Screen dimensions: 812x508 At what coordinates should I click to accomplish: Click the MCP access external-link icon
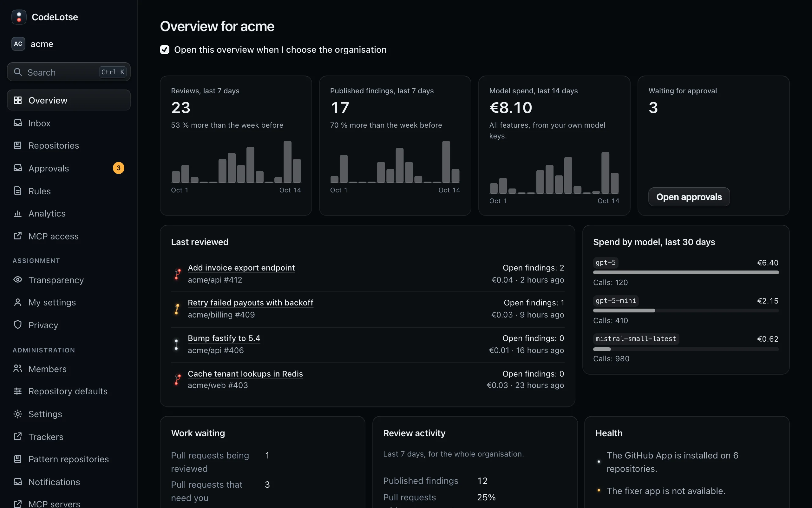point(18,236)
